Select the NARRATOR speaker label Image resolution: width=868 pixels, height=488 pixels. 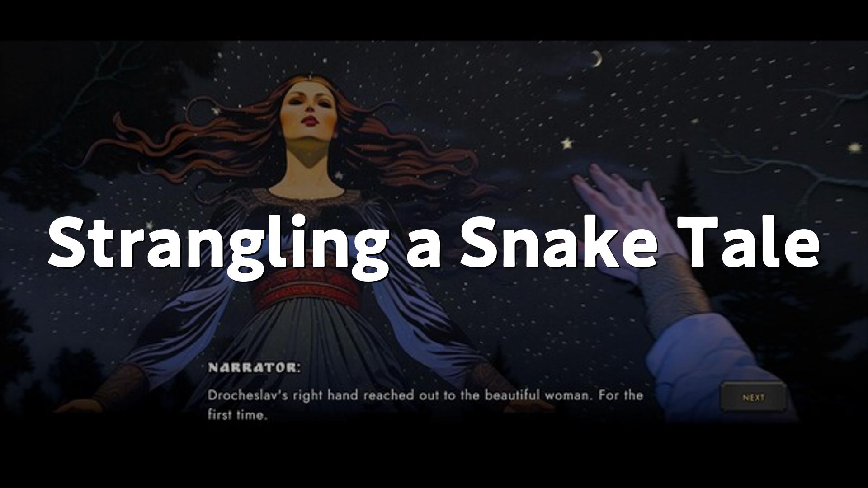coord(254,368)
